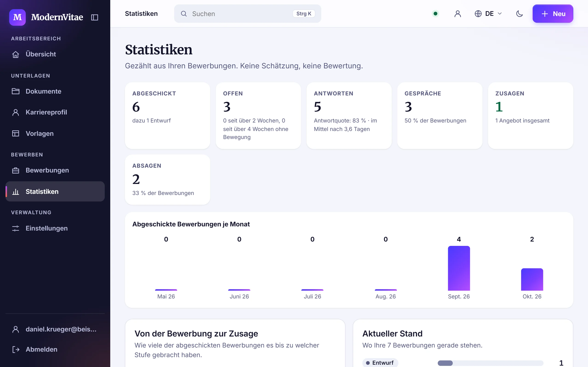This screenshot has width=588, height=367.
Task: Click the green status indicator dot
Action: coord(435,14)
